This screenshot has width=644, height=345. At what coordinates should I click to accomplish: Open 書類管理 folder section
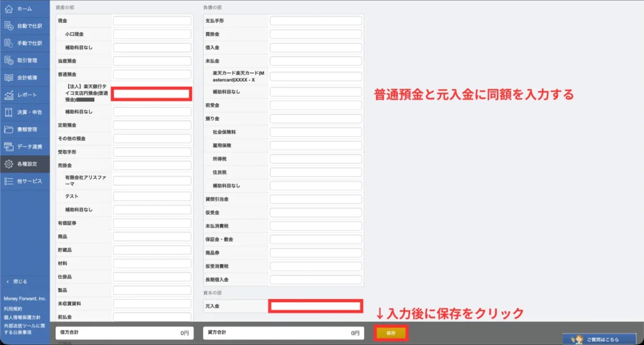click(25, 129)
